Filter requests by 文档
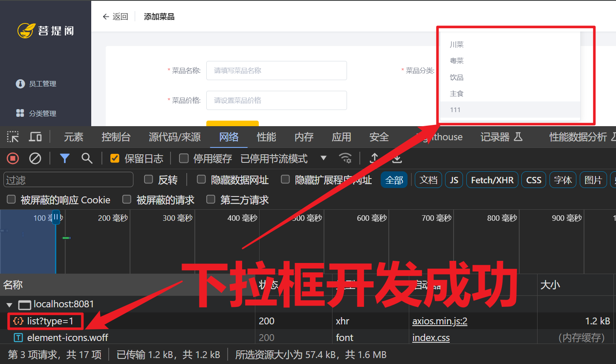The height and width of the screenshot is (364, 616). tap(428, 180)
